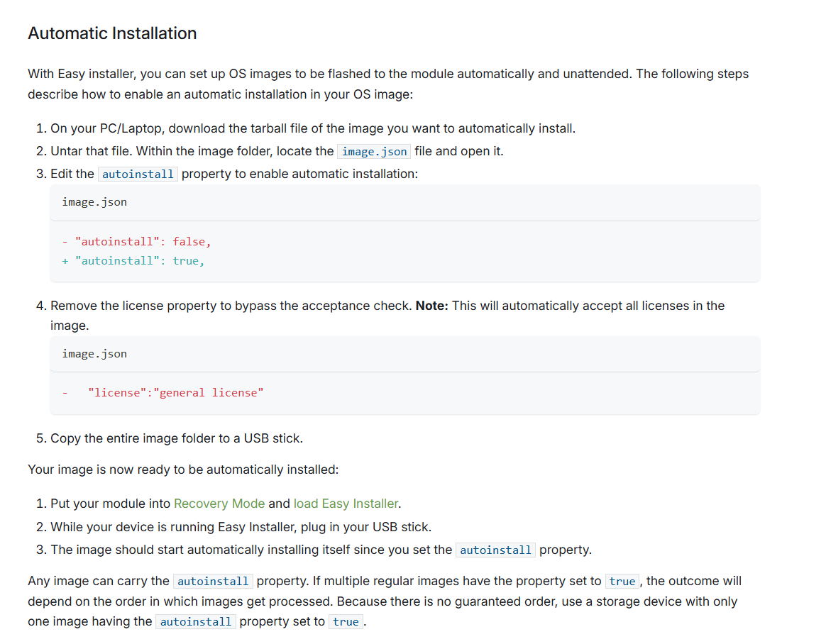Select the added "autoinstall": true line

pos(139,261)
